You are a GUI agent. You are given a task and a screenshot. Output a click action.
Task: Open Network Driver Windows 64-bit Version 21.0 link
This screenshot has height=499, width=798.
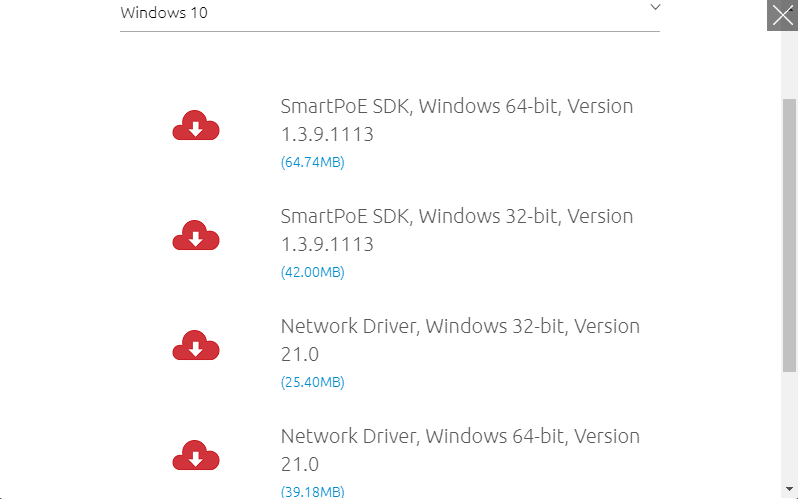point(460,450)
